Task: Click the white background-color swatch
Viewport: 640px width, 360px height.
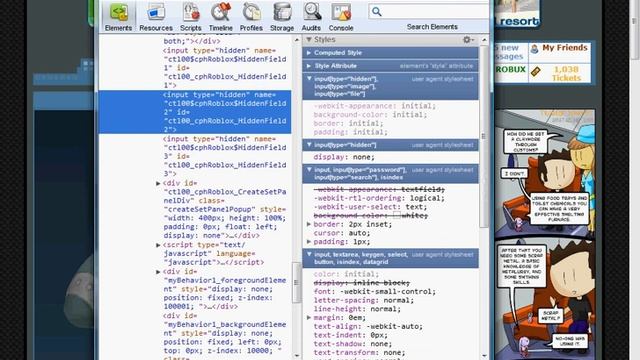Action: point(396,216)
